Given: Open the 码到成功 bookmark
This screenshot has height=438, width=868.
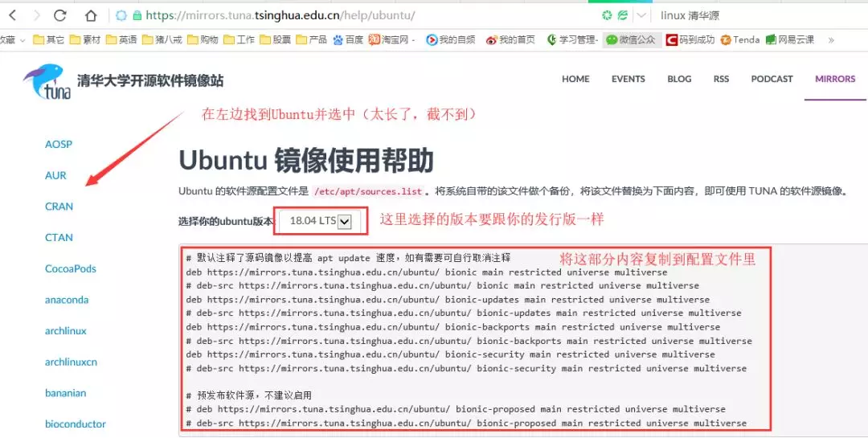Looking at the screenshot, I should tap(690, 40).
